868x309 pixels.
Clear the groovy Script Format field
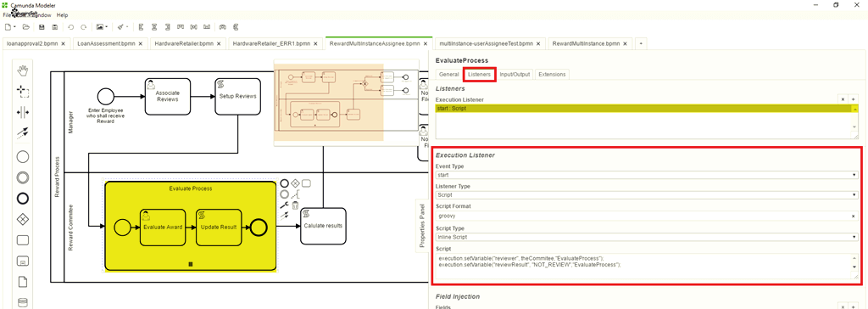point(853,216)
